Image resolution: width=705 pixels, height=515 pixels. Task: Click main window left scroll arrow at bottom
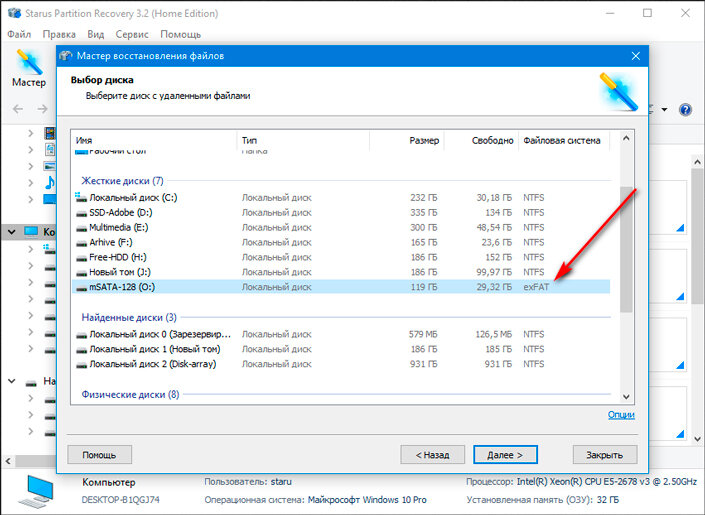pos(8,461)
